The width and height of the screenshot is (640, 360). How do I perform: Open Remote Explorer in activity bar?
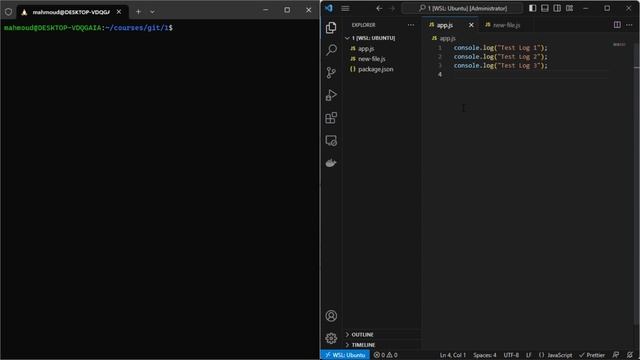(331, 141)
